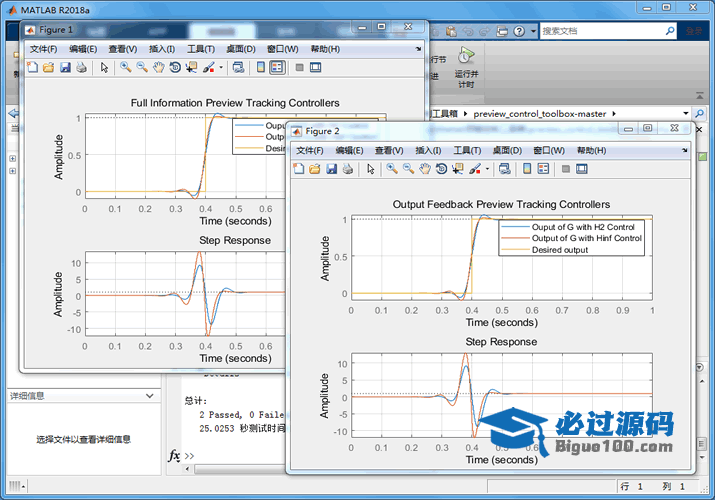Click New Figure icon in Figure 1 toolbar
Image resolution: width=715 pixels, height=500 pixels.
(32, 67)
